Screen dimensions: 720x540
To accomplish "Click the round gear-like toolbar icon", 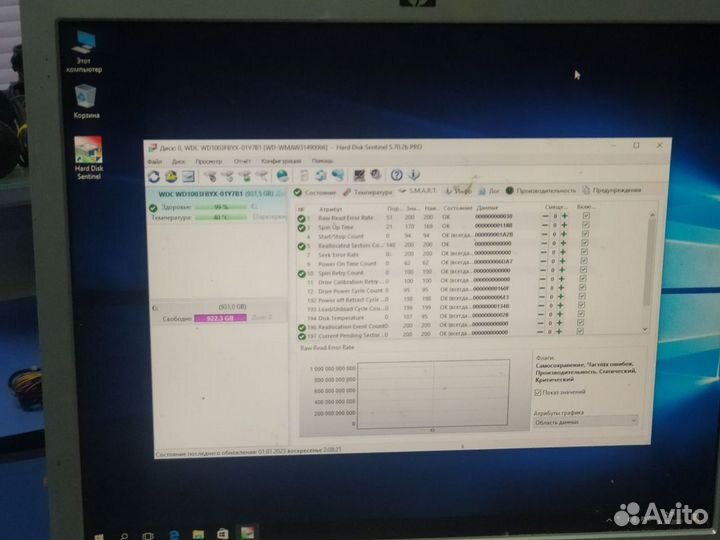I will 376,174.
